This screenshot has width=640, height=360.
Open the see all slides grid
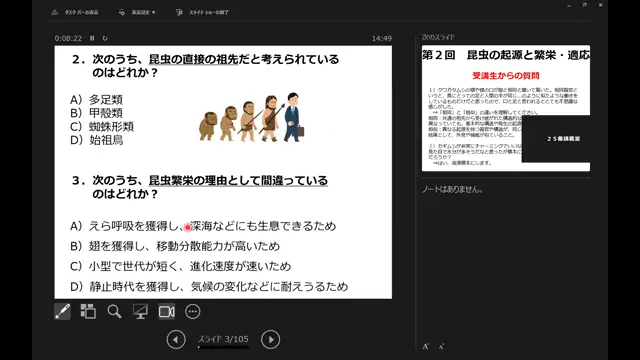tap(88, 311)
